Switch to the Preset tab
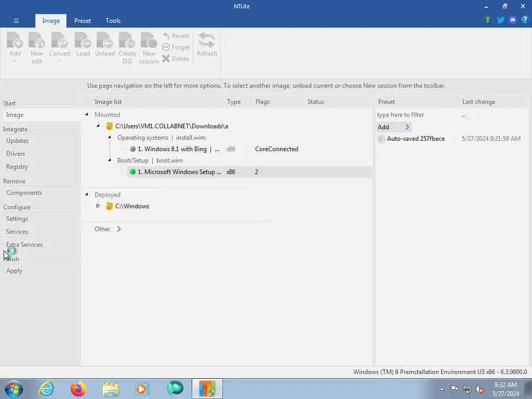 coord(83,21)
